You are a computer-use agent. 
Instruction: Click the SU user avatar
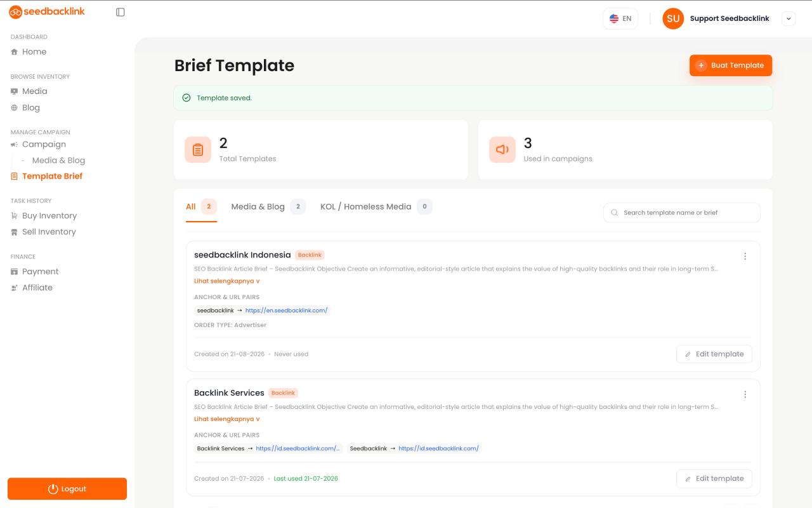coord(673,18)
